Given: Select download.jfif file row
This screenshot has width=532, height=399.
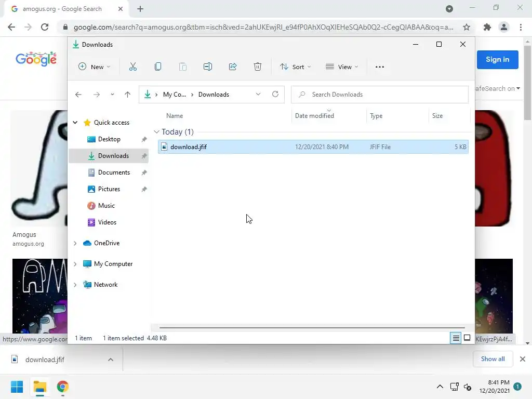Looking at the screenshot, I should click(313, 147).
